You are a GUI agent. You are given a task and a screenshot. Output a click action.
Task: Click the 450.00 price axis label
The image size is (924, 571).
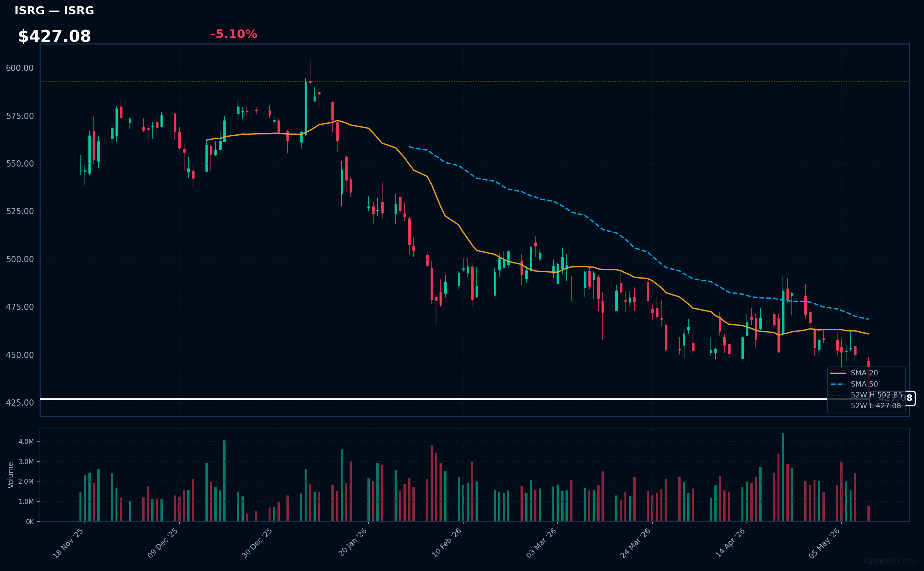(20, 355)
